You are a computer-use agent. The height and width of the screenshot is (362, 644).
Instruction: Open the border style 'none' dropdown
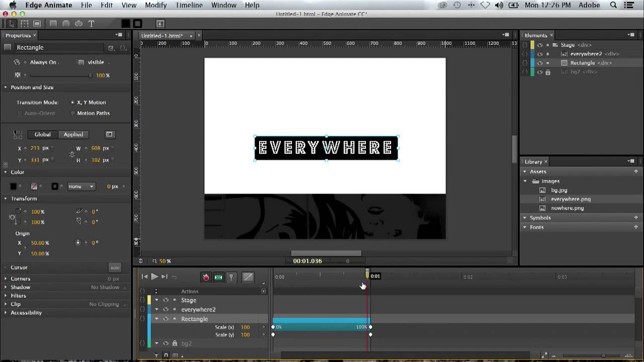pos(81,187)
